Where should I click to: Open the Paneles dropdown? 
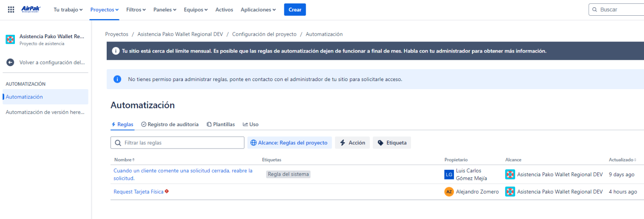point(165,9)
